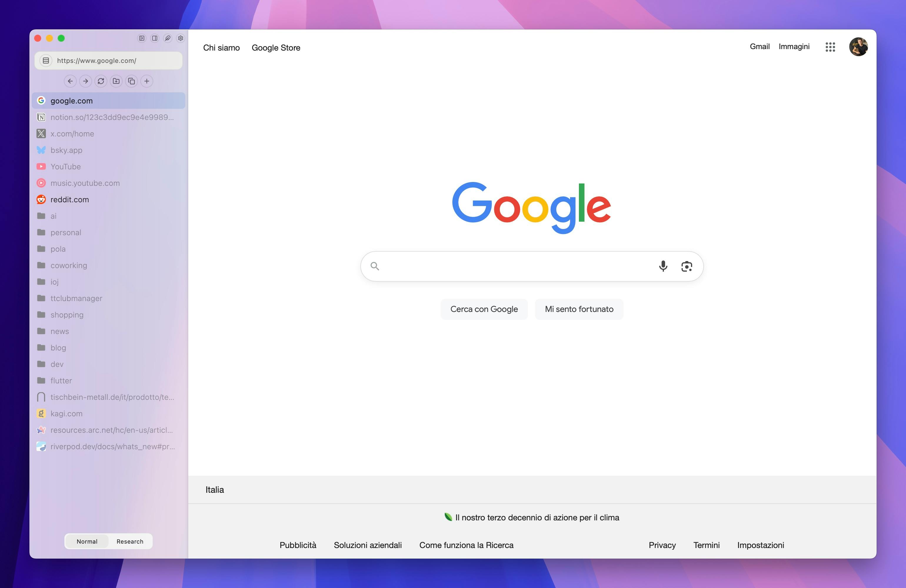This screenshot has width=906, height=588.
Task: Switch to the notion.so tab
Action: pos(109,117)
